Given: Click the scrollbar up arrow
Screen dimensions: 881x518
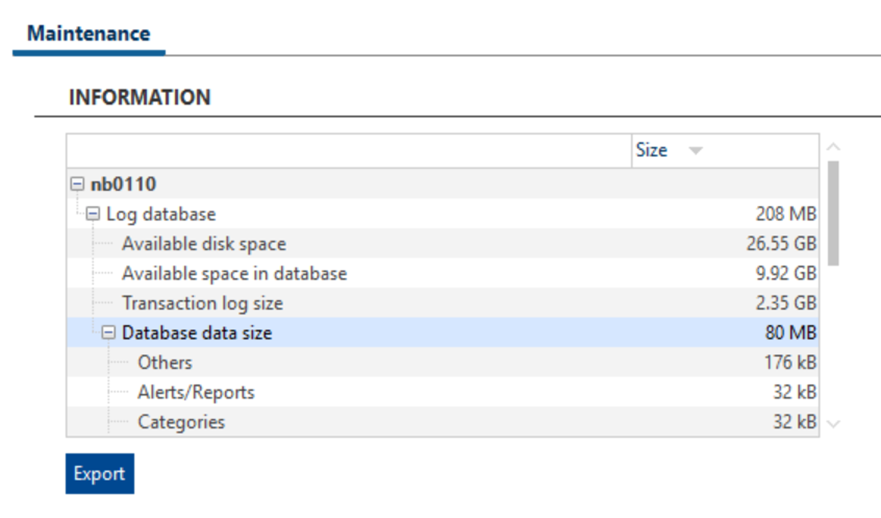Looking at the screenshot, I should pyautogui.click(x=833, y=147).
